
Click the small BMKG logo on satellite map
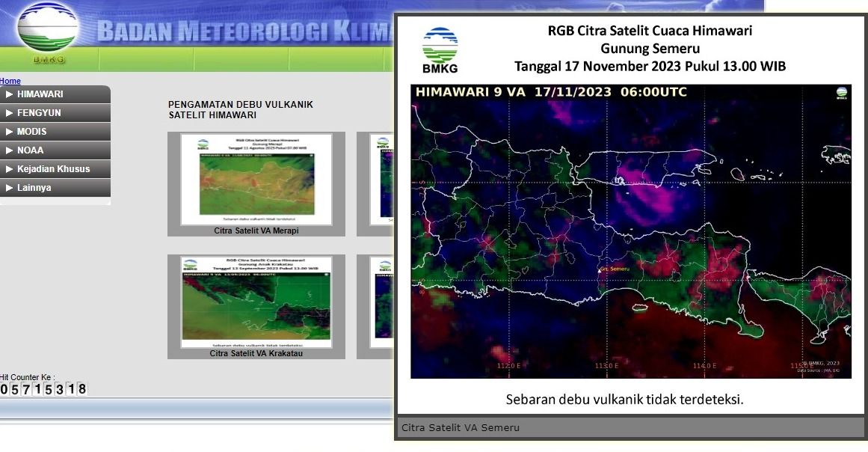841,93
